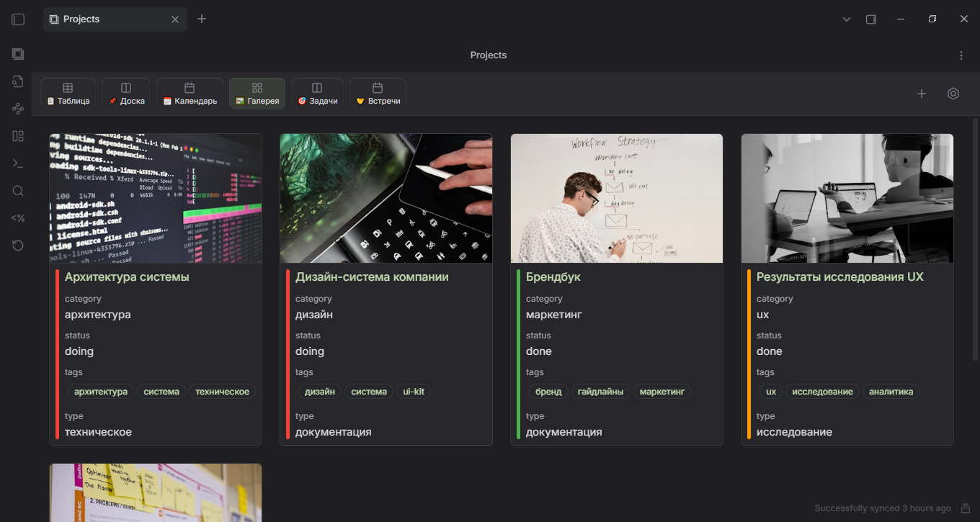This screenshot has height=522, width=980.
Task: Click the black-and-white laptops cover image
Action: point(847,198)
